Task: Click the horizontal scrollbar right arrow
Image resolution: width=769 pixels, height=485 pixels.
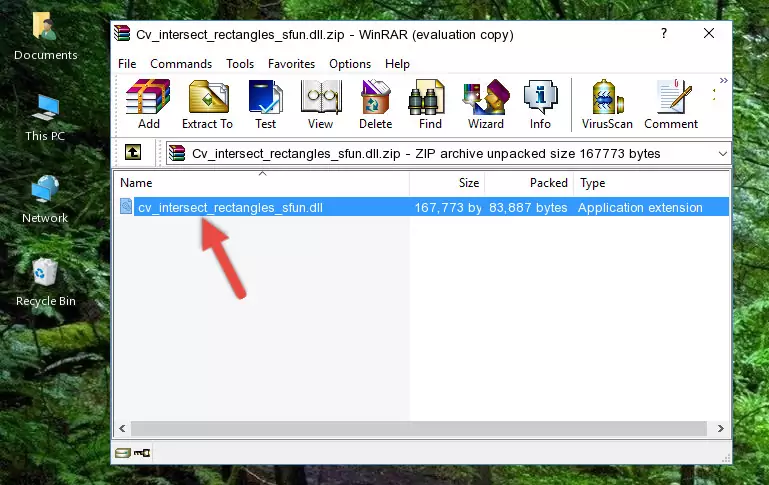Action: click(720, 428)
